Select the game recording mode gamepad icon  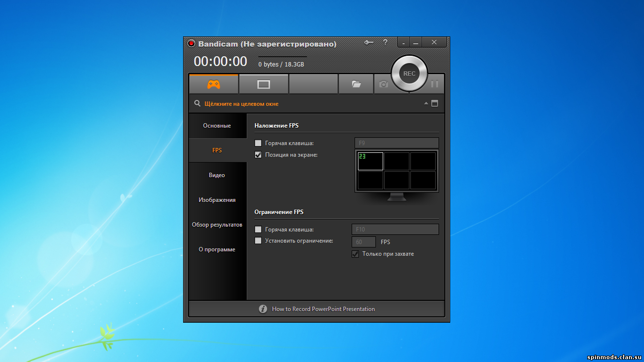coord(214,84)
